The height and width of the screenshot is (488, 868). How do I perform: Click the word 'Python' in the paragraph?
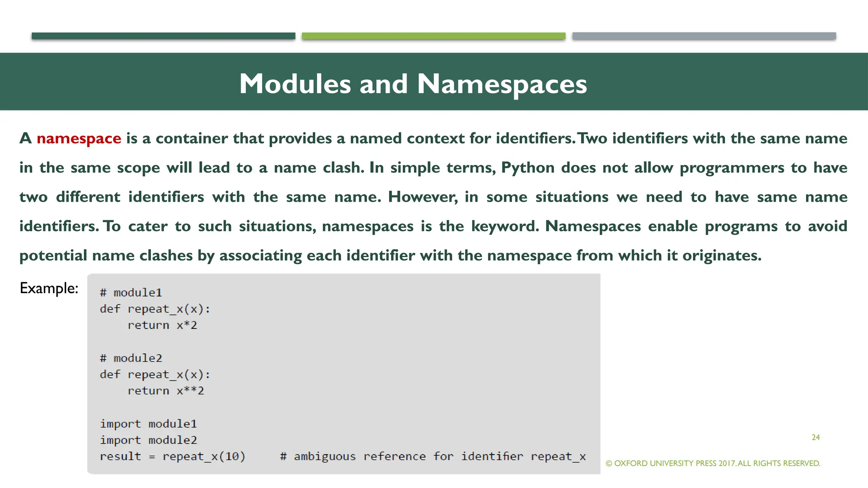tap(528, 168)
